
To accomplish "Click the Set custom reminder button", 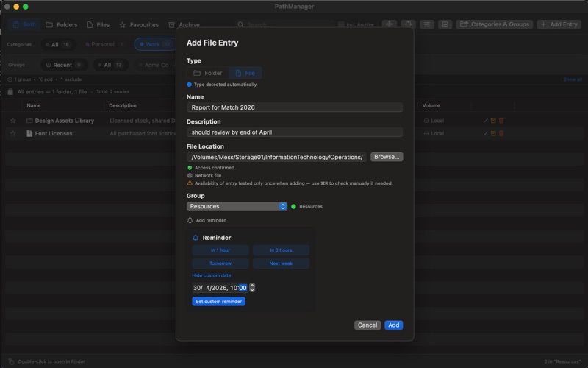I will pos(218,302).
